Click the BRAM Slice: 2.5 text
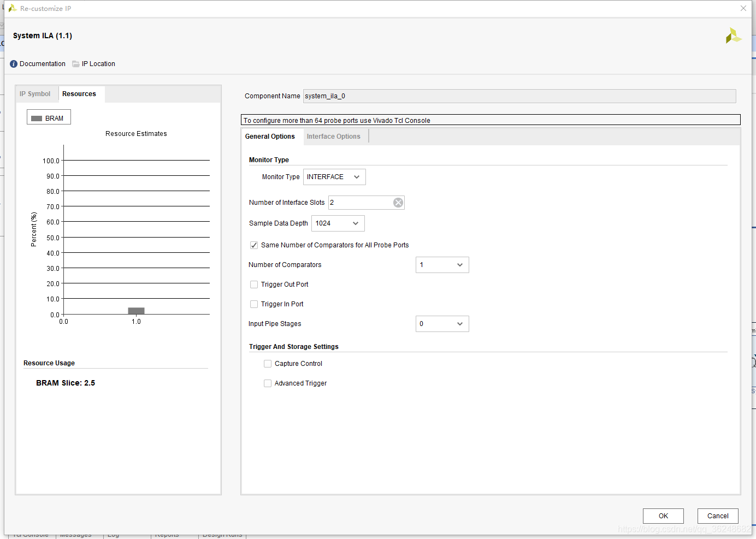The height and width of the screenshot is (539, 756). 66,383
